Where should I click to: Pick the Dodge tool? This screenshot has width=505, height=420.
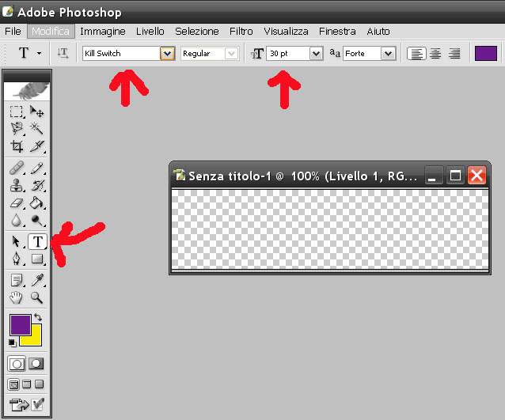(36, 221)
